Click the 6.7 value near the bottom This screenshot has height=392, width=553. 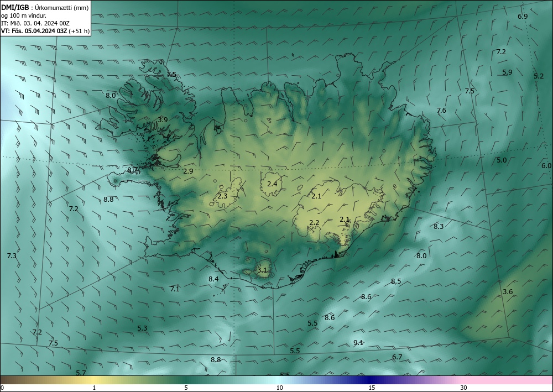[397, 357]
